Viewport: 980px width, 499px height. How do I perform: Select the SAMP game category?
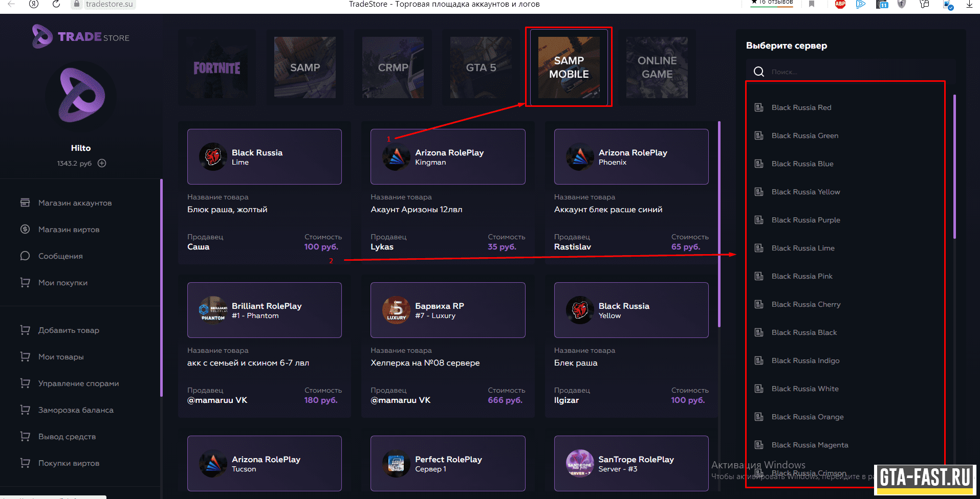click(305, 67)
